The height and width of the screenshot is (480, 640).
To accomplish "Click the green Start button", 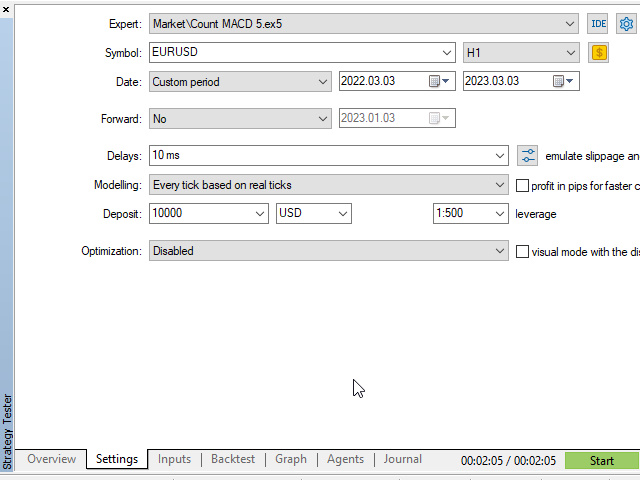I will point(602,461).
